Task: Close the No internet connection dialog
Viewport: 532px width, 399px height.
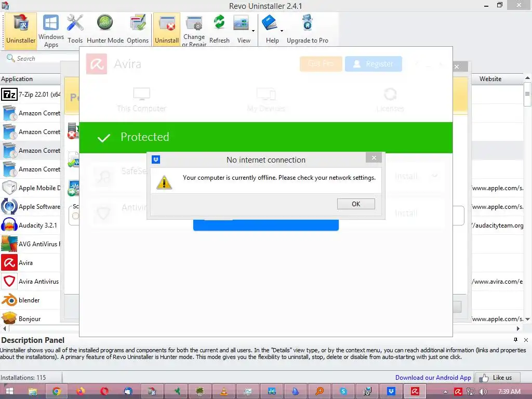Action: (374, 158)
